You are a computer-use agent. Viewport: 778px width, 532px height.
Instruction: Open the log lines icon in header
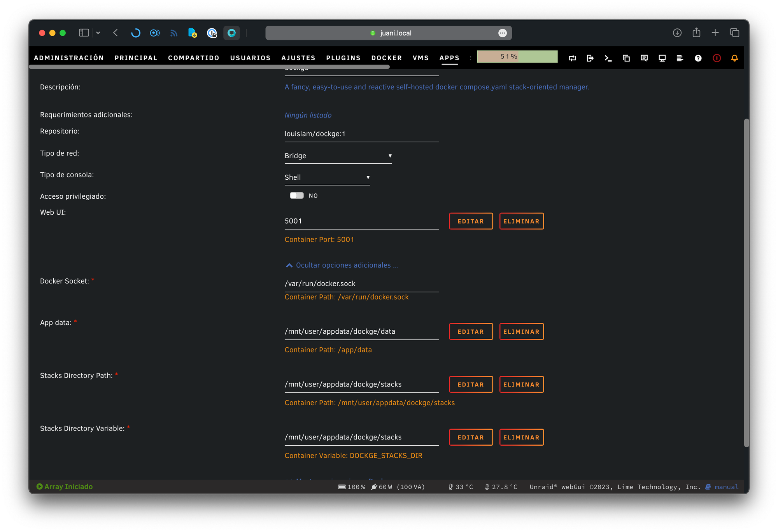pyautogui.click(x=680, y=58)
